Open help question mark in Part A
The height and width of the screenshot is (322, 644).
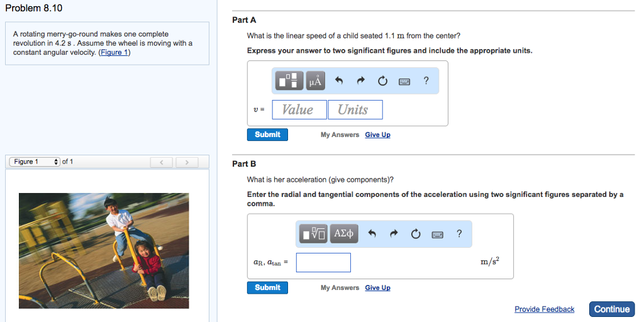pyautogui.click(x=426, y=80)
